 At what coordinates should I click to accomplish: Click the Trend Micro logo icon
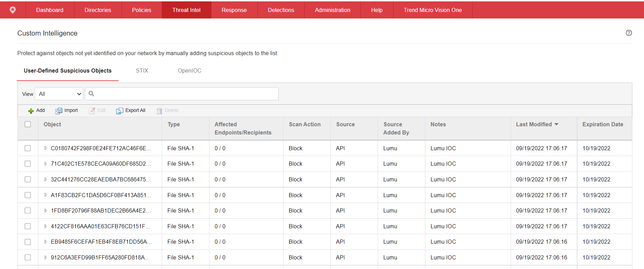point(13,10)
